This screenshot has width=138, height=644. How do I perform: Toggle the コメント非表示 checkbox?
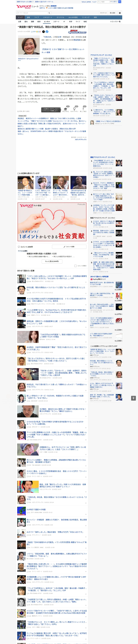75,266
